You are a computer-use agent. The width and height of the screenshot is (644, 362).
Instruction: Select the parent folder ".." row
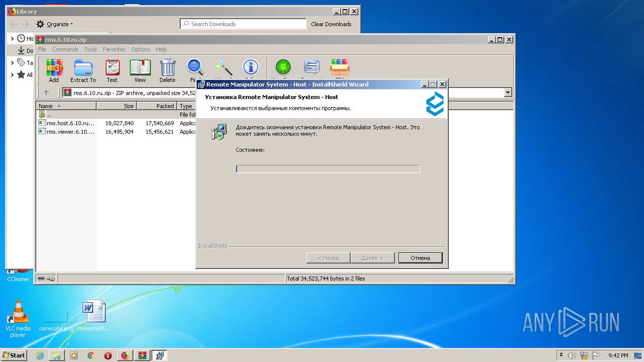[x=117, y=115]
